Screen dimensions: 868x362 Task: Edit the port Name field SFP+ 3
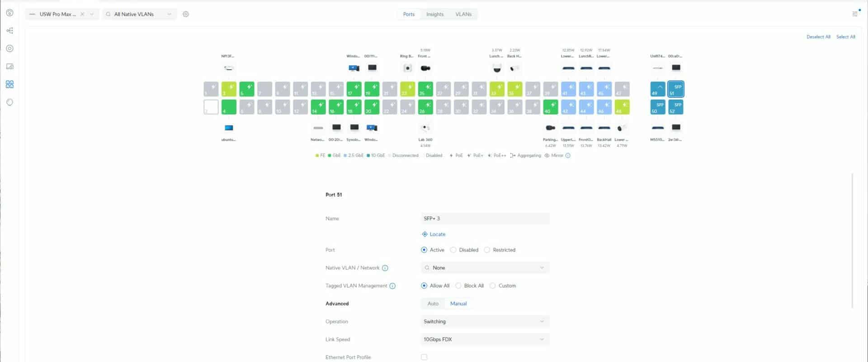click(x=485, y=219)
